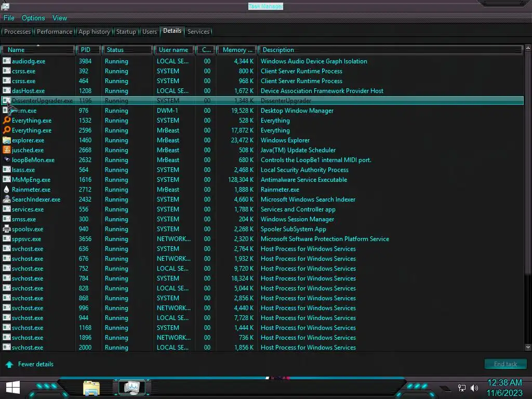Switch to the Services tab
The image size is (532, 399).
(198, 32)
